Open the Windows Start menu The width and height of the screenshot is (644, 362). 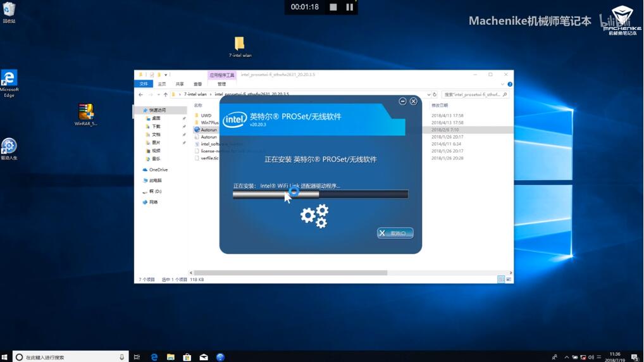[x=5, y=357]
